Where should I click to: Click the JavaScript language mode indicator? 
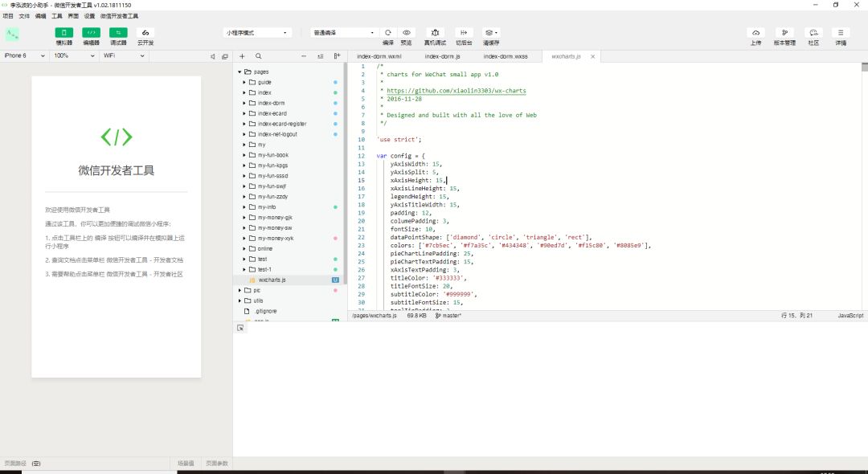pos(850,316)
